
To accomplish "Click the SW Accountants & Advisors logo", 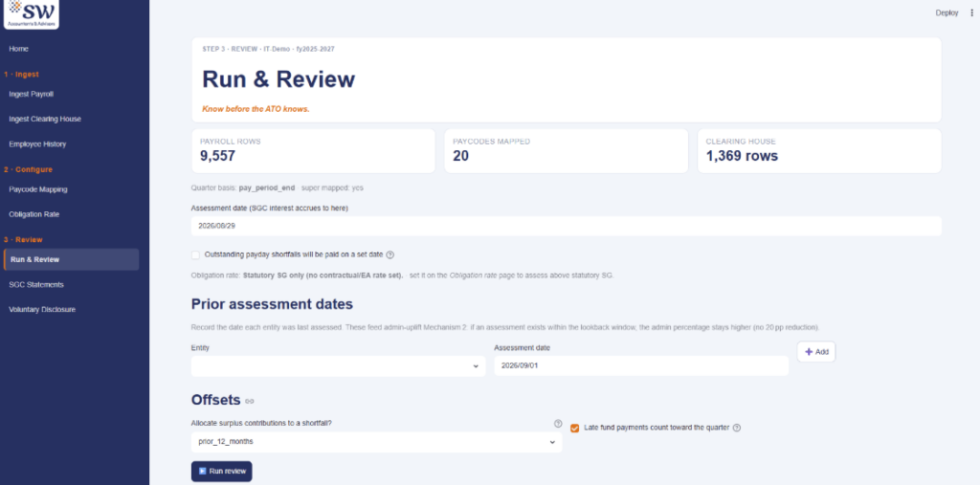I will point(32,13).
